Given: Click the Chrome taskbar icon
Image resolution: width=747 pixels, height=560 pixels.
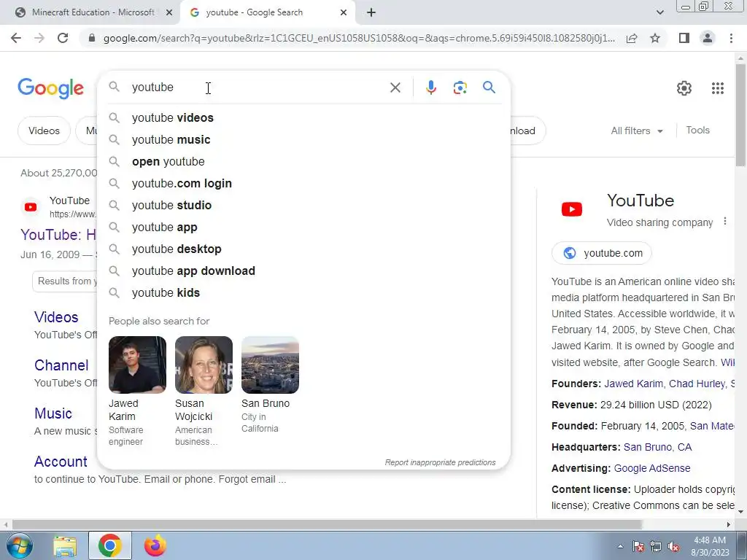Looking at the screenshot, I should tap(109, 545).
